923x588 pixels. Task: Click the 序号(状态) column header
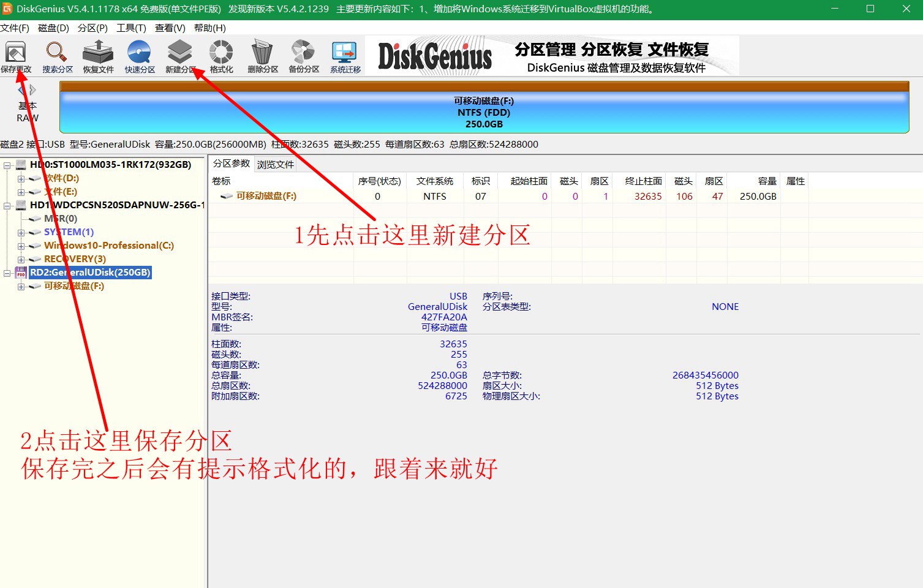pos(379,181)
